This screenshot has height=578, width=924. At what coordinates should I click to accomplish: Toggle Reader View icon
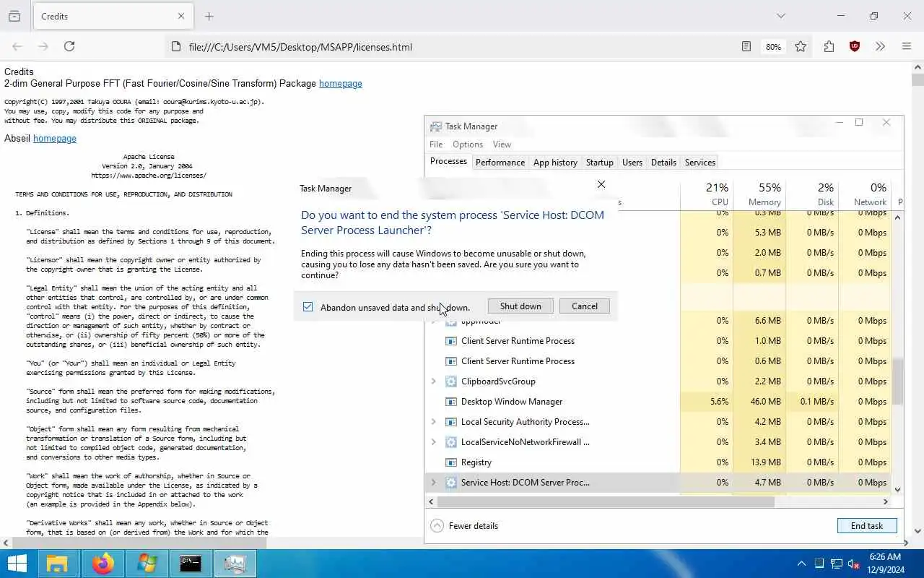746,46
